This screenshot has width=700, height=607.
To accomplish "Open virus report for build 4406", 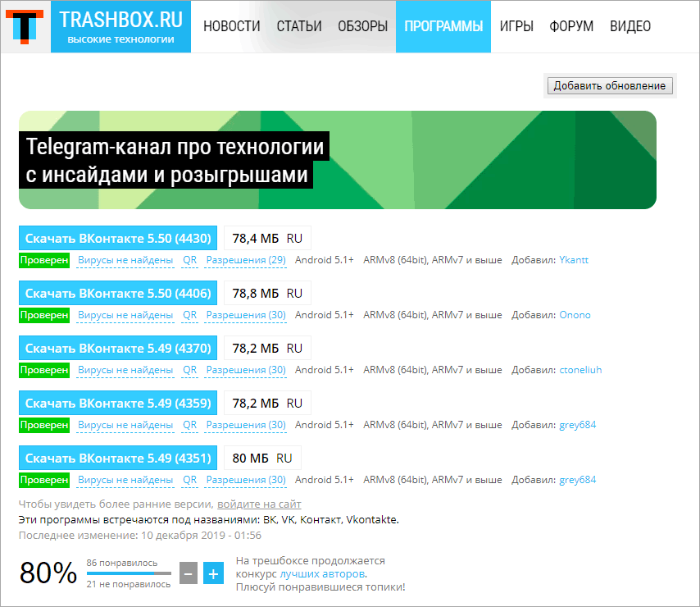I will 125,315.
